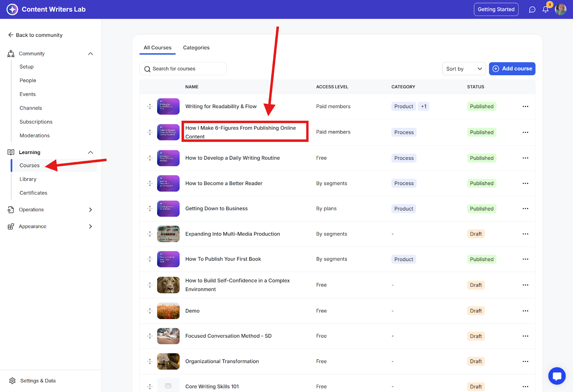573x392 pixels.
Task: Open the lion thumbnail Self-Confidence course
Action: click(168, 285)
